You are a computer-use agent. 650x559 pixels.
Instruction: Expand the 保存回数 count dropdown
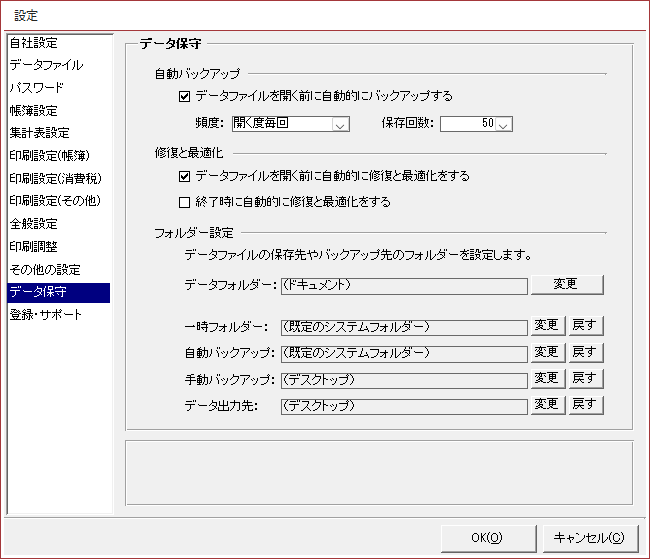click(x=503, y=125)
